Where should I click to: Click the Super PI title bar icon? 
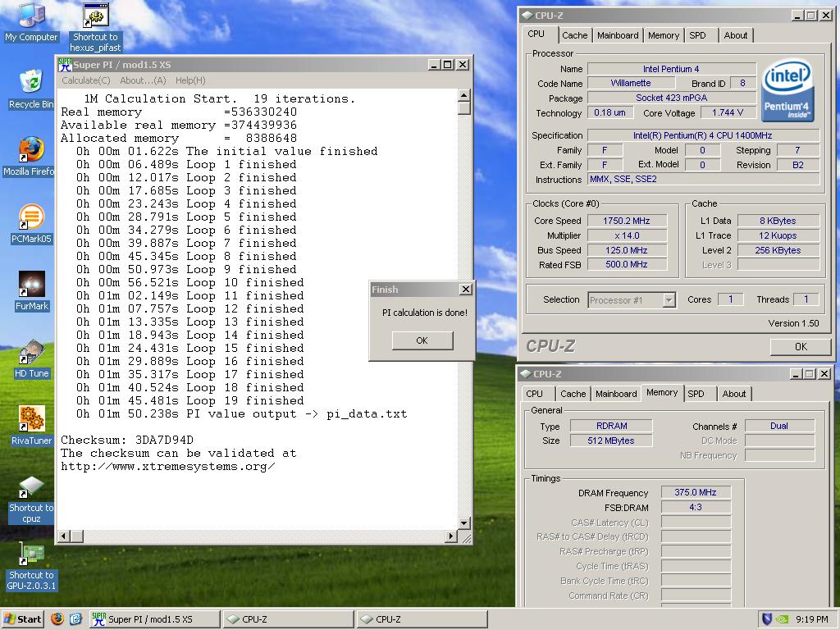(x=66, y=64)
